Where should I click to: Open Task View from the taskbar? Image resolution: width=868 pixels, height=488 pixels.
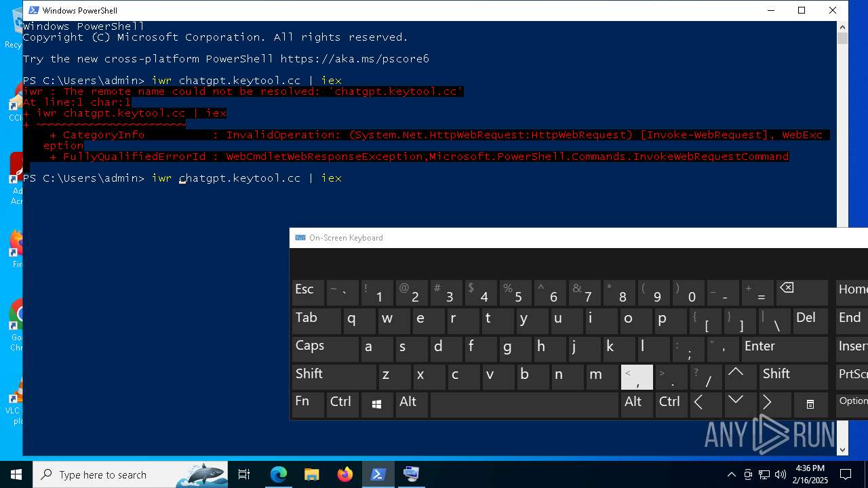[x=244, y=474]
